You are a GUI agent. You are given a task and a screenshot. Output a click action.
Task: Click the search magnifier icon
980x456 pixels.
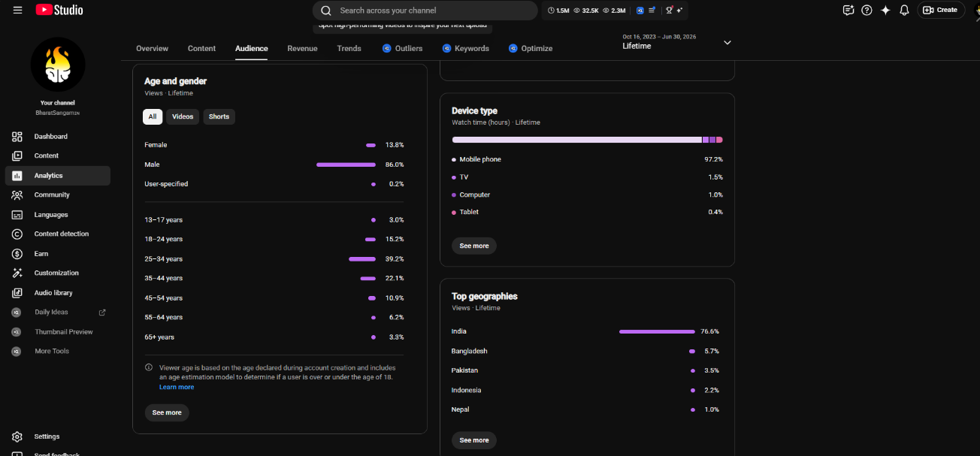click(x=326, y=11)
